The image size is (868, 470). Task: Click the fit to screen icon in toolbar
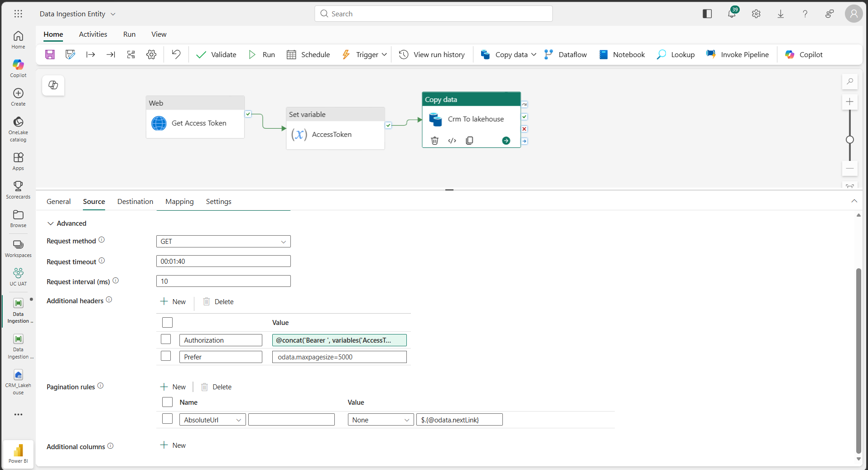131,54
